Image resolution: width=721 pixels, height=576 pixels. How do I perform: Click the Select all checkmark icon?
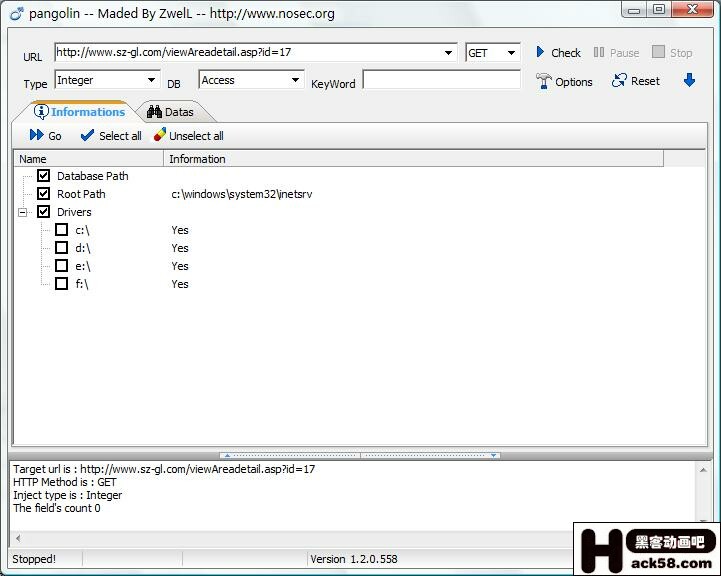point(87,135)
